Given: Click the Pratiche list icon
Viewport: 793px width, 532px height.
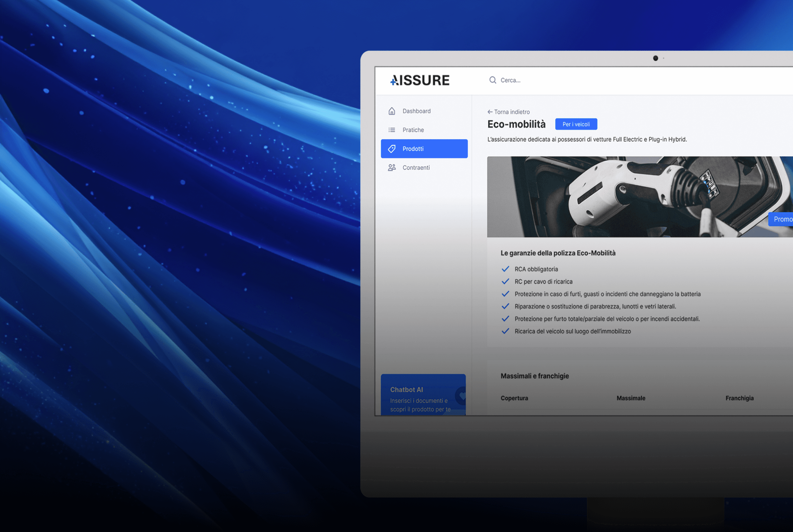Looking at the screenshot, I should [x=392, y=130].
